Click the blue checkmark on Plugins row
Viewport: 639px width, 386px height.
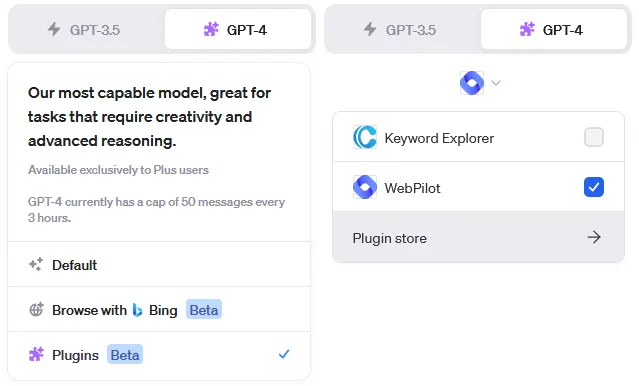[x=284, y=354]
